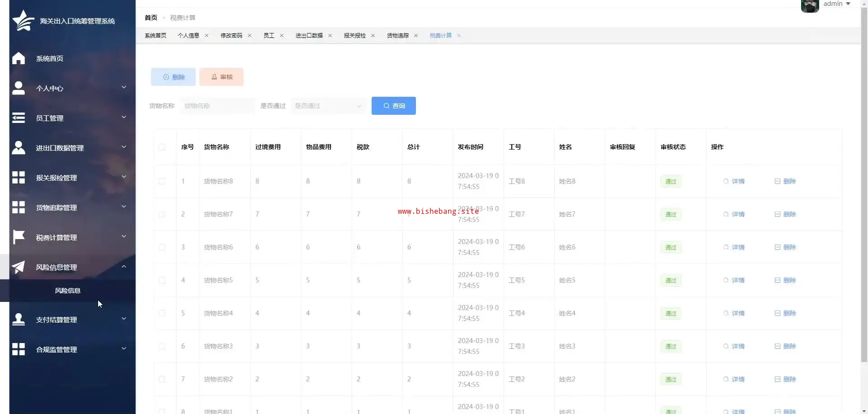
Task: Click the grid icon for 合规监管管理
Action: point(19,349)
